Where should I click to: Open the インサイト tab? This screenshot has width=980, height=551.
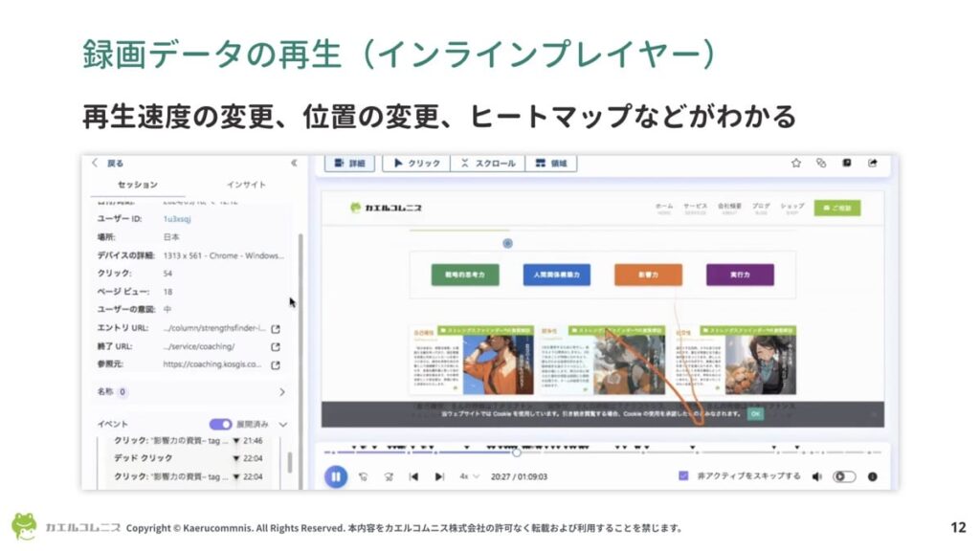[x=246, y=185]
